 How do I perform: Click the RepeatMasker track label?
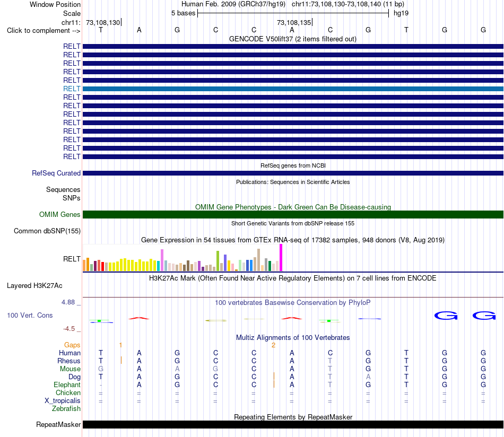pos(58,424)
